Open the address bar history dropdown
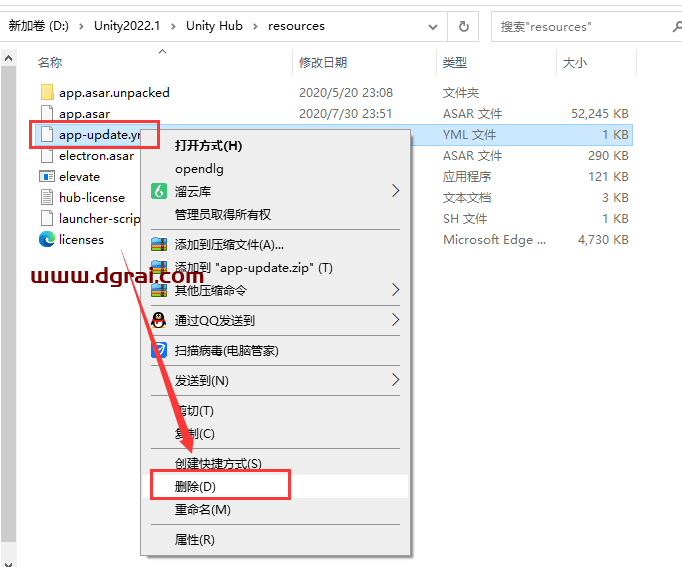 click(x=433, y=27)
